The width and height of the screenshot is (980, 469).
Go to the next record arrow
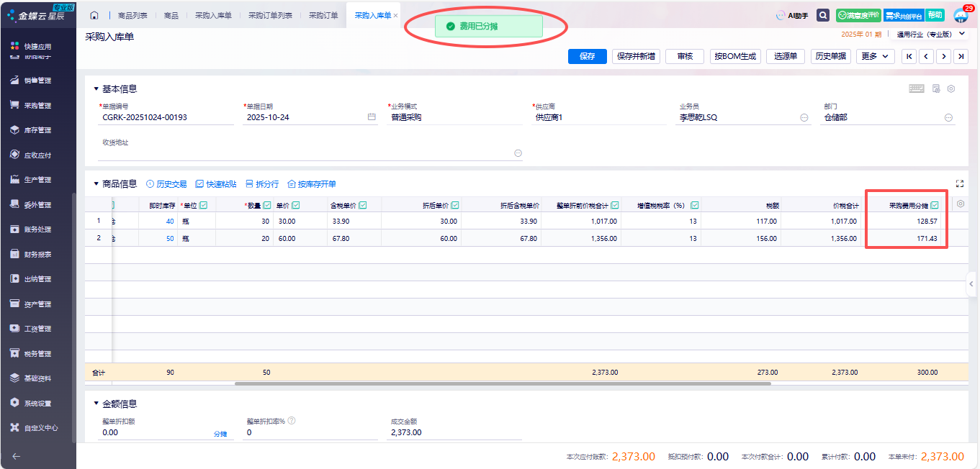pos(943,56)
